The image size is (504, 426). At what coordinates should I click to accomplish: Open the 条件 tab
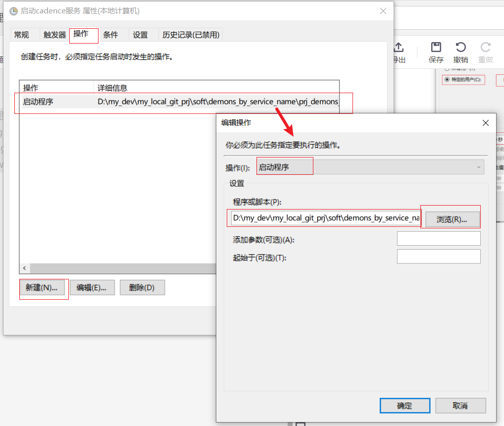tap(111, 35)
